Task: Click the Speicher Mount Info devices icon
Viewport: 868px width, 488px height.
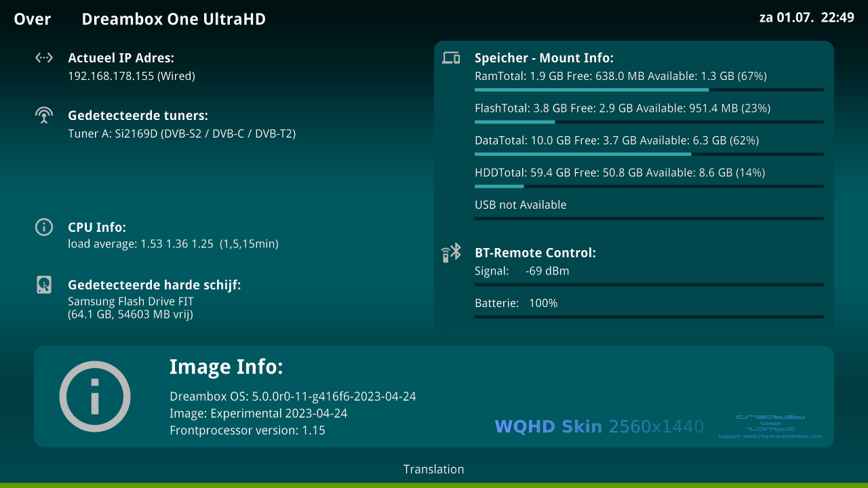Action: coord(451,58)
